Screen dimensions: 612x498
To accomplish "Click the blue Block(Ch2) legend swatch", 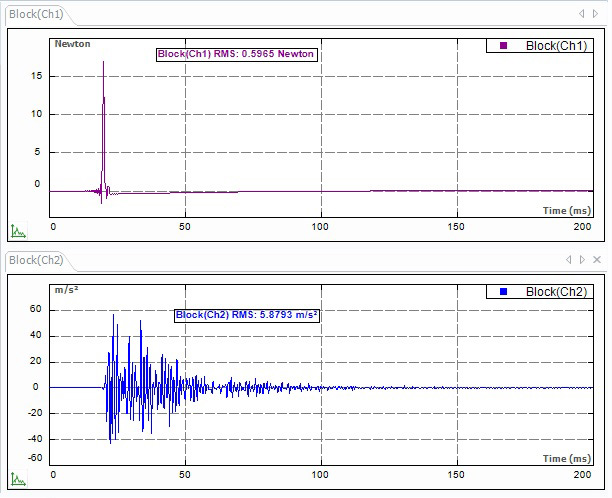I will (503, 292).
